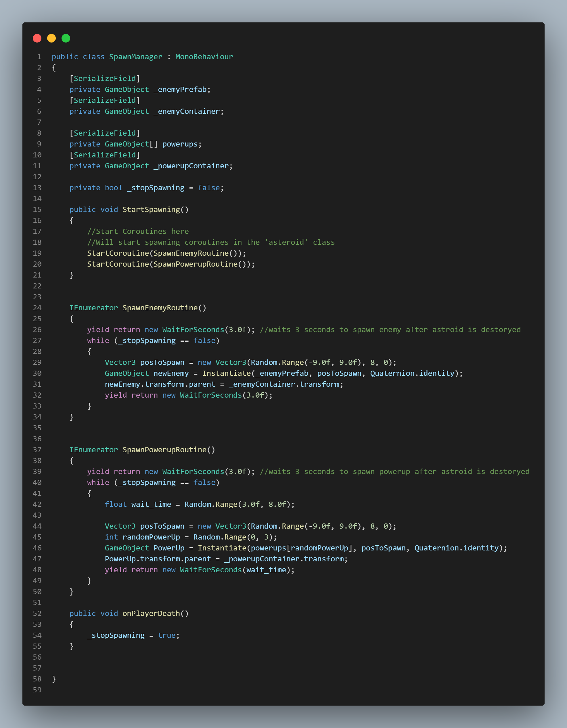This screenshot has width=567, height=728.
Task: Click the '//Start Coroutines here' comment
Action: point(138,231)
